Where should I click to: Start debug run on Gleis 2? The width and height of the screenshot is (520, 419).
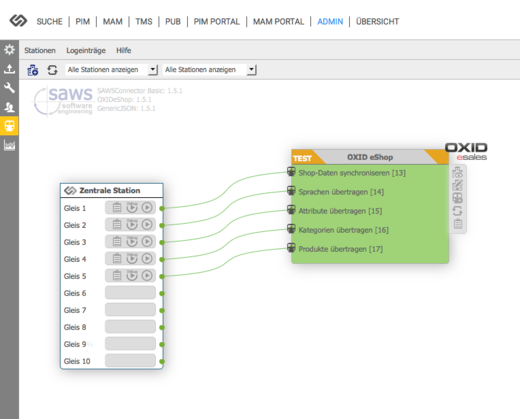(132, 224)
